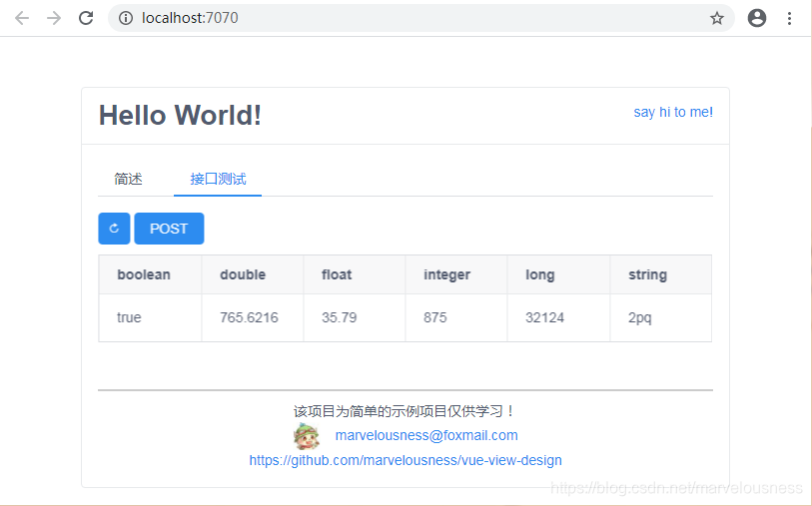Switch to the 简述 tab

tap(128, 179)
